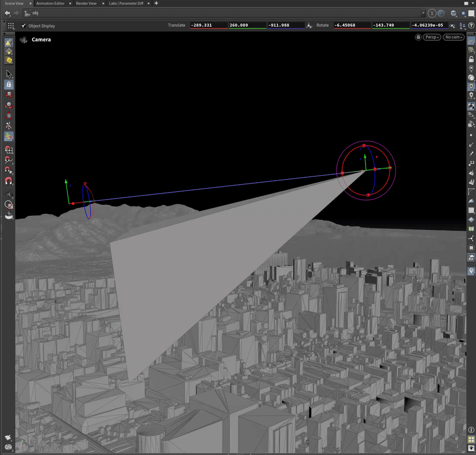Activate the Handles tool in left toolbar
Screen dimensions: 476x455
pyautogui.click(x=8, y=136)
